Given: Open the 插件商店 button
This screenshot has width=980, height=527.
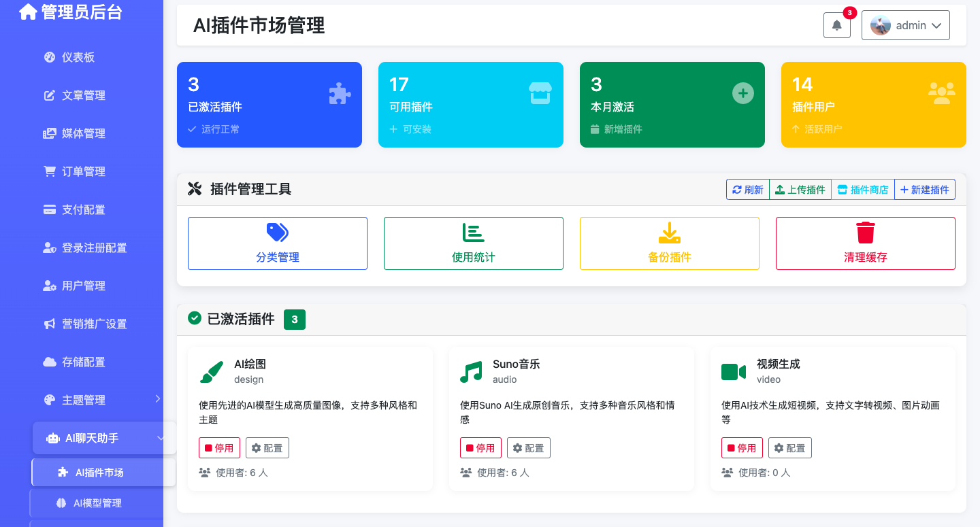Looking at the screenshot, I should coord(863,190).
